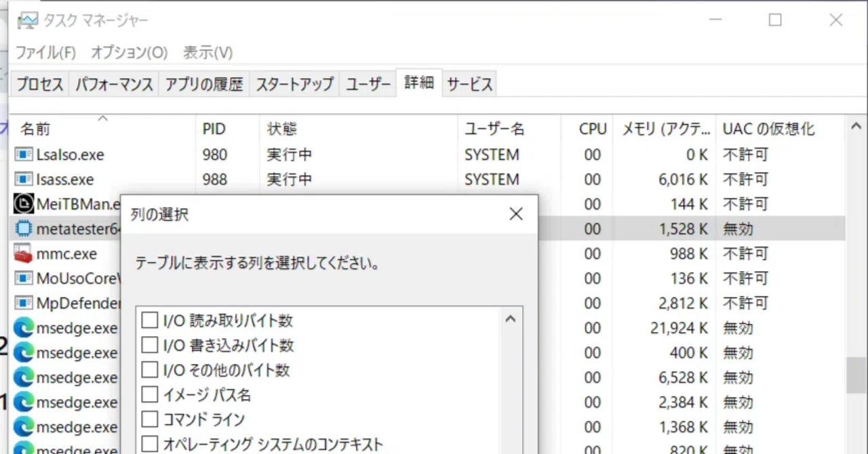
Task: Maximize the Task Manager window
Action: (x=775, y=20)
